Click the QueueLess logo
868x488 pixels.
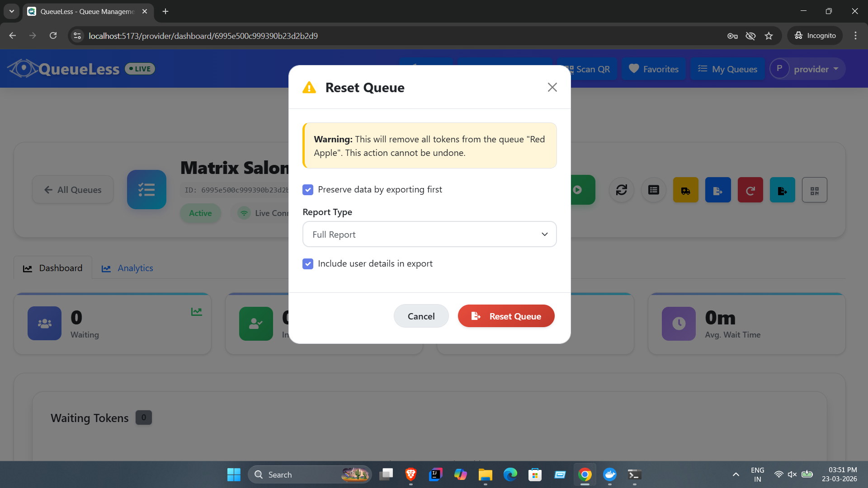[64, 69]
